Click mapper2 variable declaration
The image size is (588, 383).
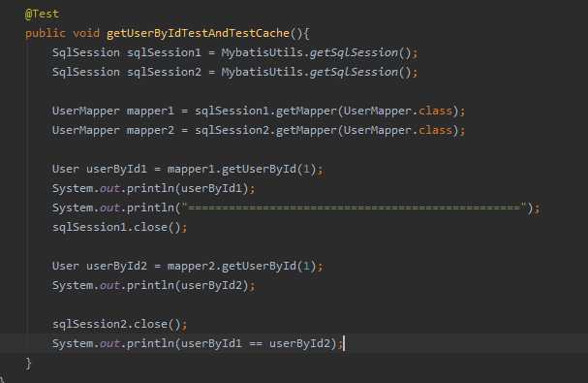(x=150, y=130)
